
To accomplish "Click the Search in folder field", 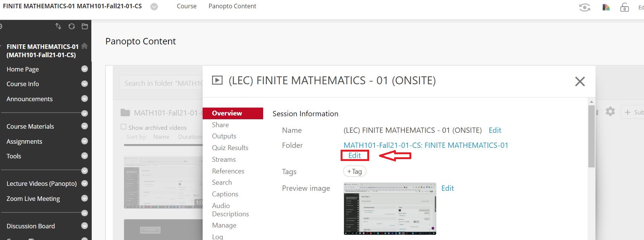I will pos(162,83).
